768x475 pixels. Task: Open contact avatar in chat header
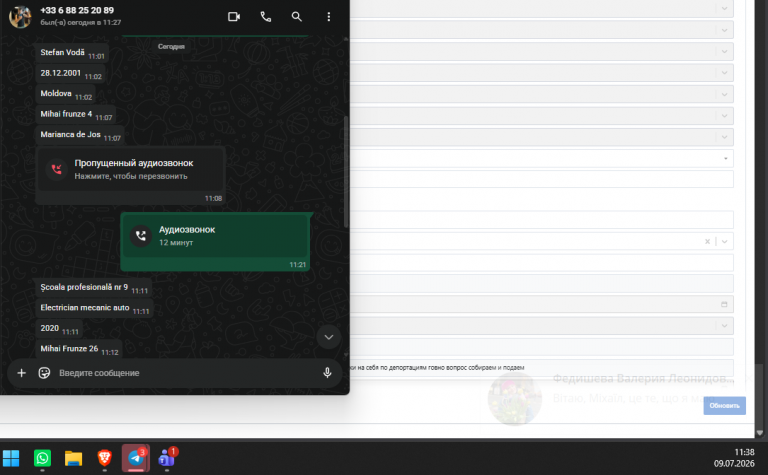tap(20, 17)
